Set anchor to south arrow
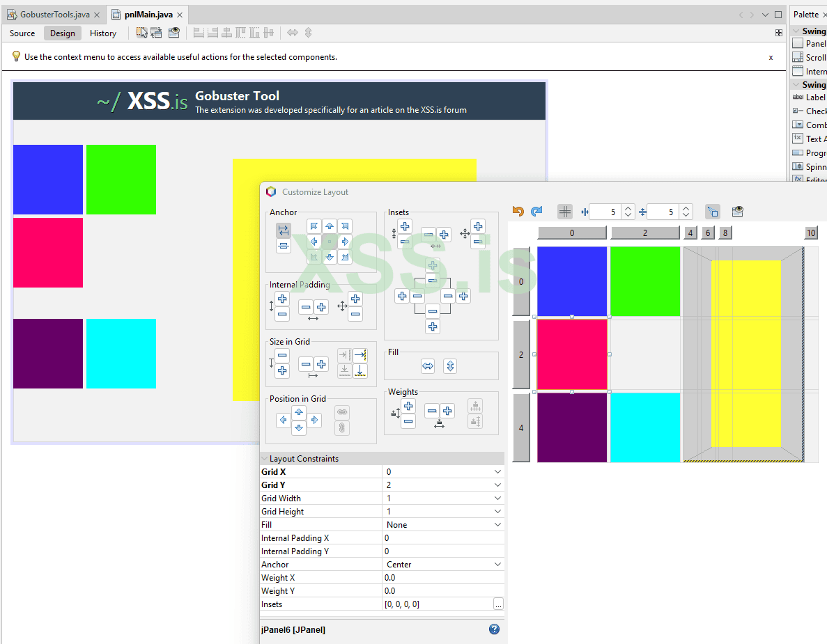The width and height of the screenshot is (827, 644). pyautogui.click(x=330, y=257)
